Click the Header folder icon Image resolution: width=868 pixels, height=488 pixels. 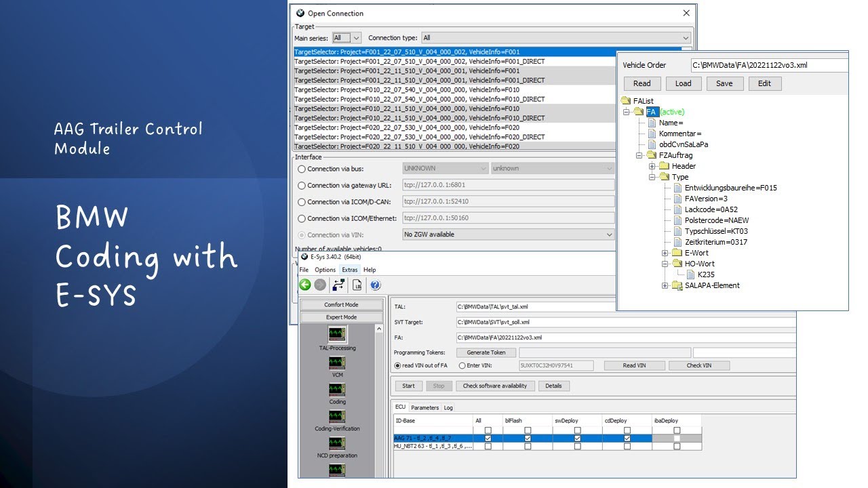(665, 166)
